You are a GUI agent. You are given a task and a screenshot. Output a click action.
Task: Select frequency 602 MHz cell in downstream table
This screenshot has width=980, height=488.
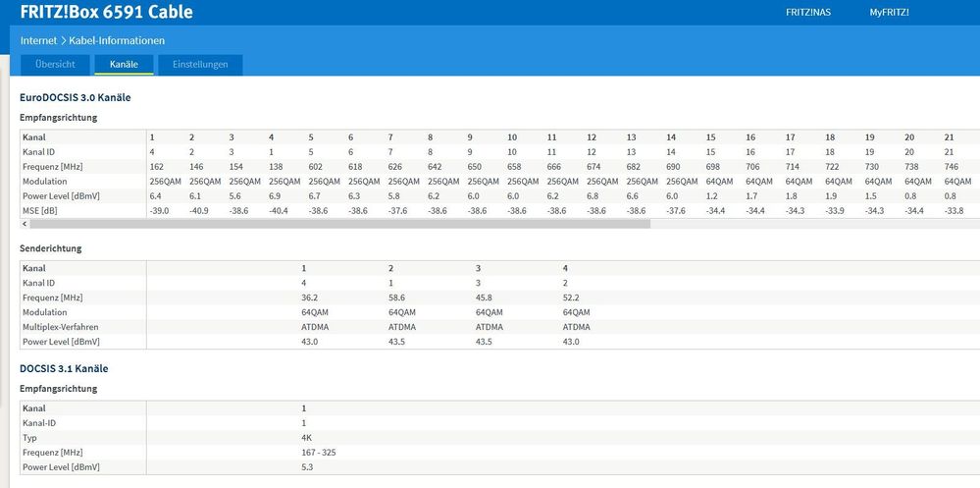[316, 166]
